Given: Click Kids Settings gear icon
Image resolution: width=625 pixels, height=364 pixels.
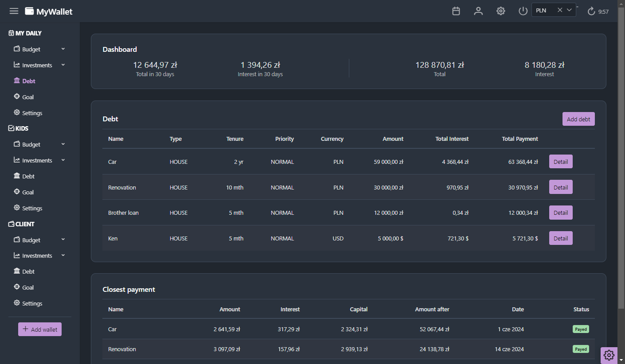Looking at the screenshot, I should (x=17, y=208).
